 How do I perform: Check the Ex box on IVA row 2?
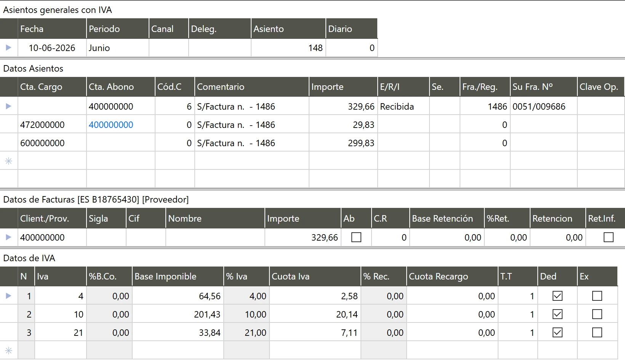[x=597, y=314]
